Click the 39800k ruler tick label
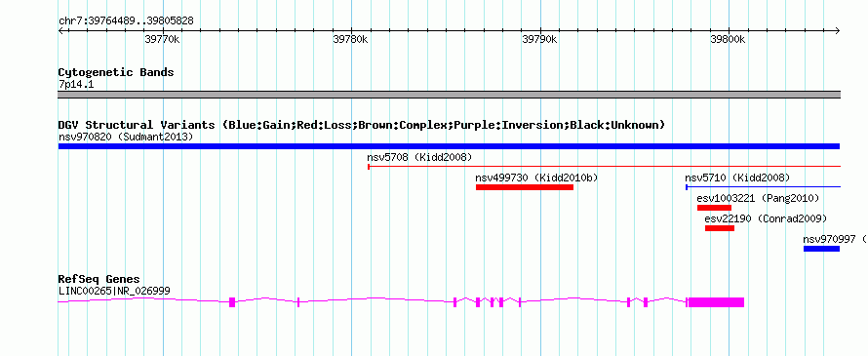Screen dimensions: 868x356 (729, 40)
